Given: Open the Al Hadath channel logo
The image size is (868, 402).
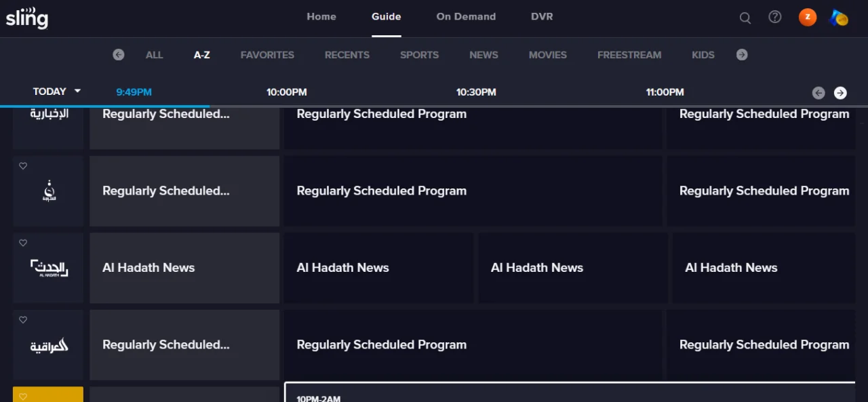Looking at the screenshot, I should [x=49, y=268].
